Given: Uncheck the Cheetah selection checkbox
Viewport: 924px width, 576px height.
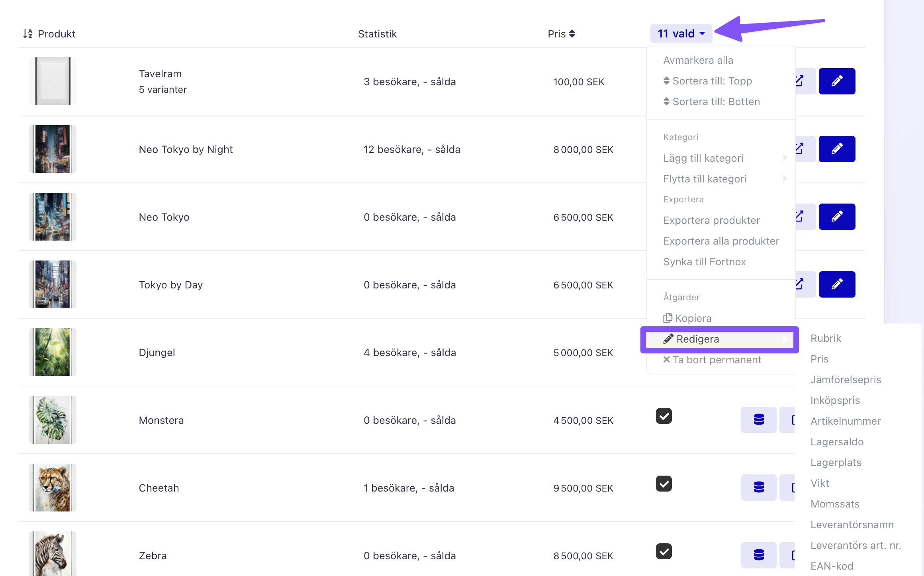Looking at the screenshot, I should click(x=664, y=484).
